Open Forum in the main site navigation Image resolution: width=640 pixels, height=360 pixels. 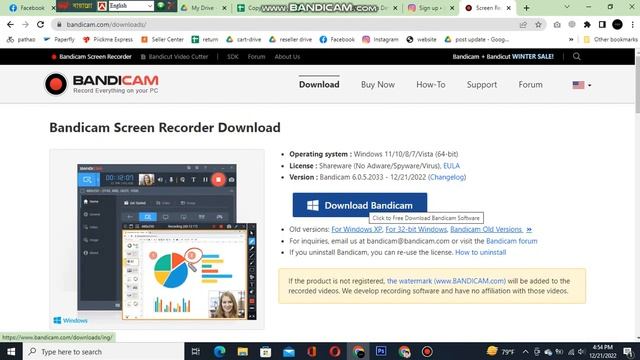click(530, 84)
